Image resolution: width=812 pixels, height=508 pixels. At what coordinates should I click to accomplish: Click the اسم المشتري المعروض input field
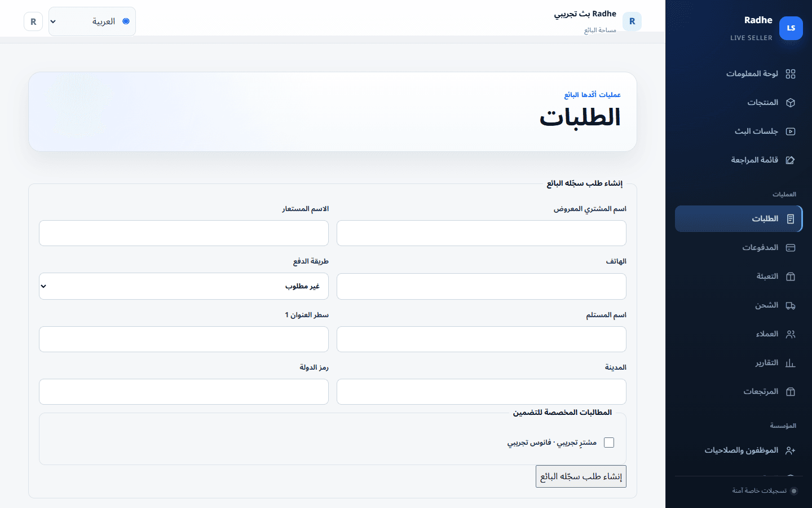pyautogui.click(x=482, y=233)
